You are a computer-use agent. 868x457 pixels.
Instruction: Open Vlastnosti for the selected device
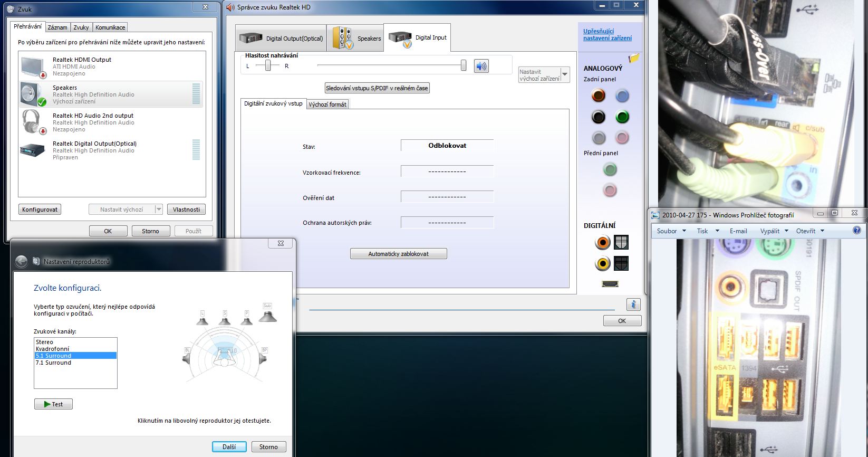click(x=187, y=210)
